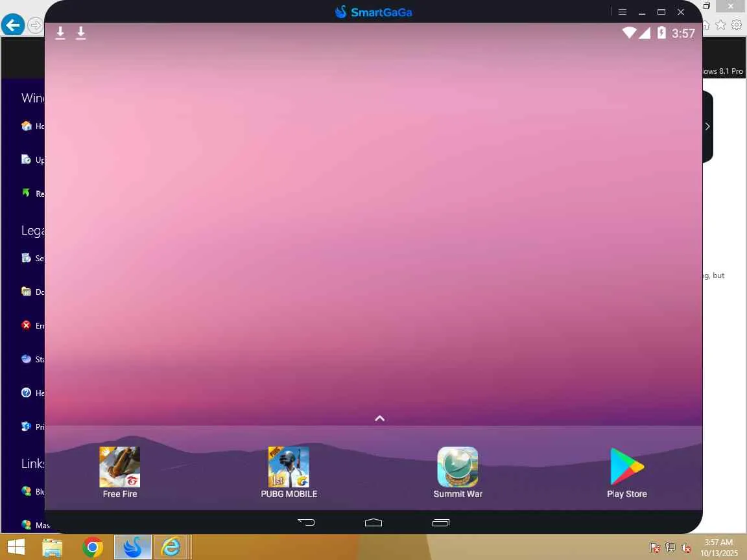The height and width of the screenshot is (560, 747).
Task: Click the browser forward arrow button
Action: 35,25
